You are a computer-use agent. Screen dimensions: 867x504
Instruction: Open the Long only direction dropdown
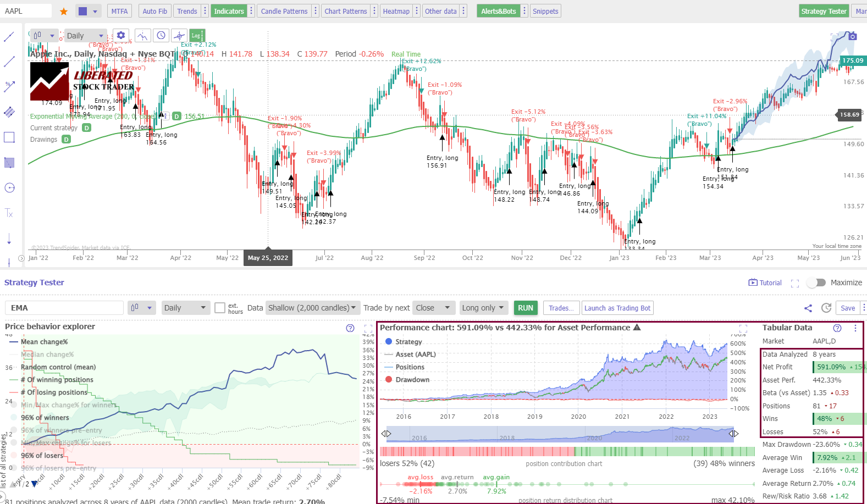tap(483, 308)
